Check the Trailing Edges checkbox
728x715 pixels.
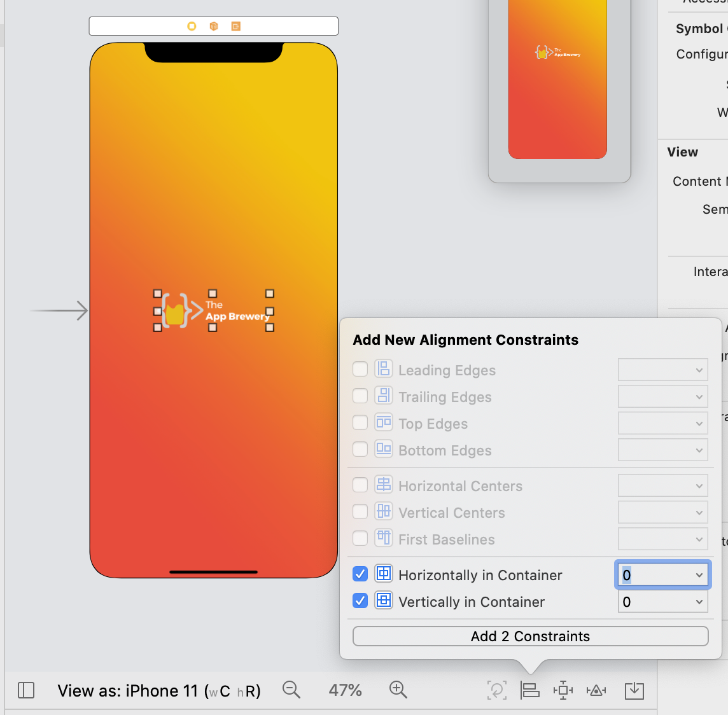360,396
